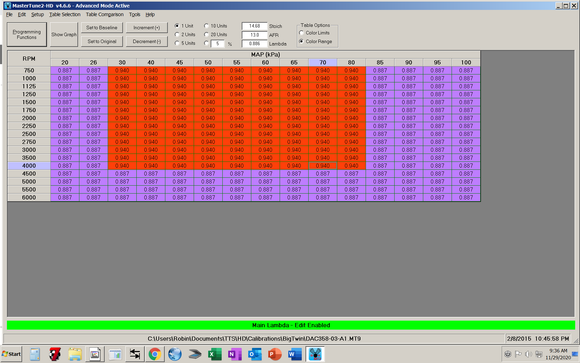Click the AFR value field
This screenshot has height=363, width=580.
tap(254, 35)
